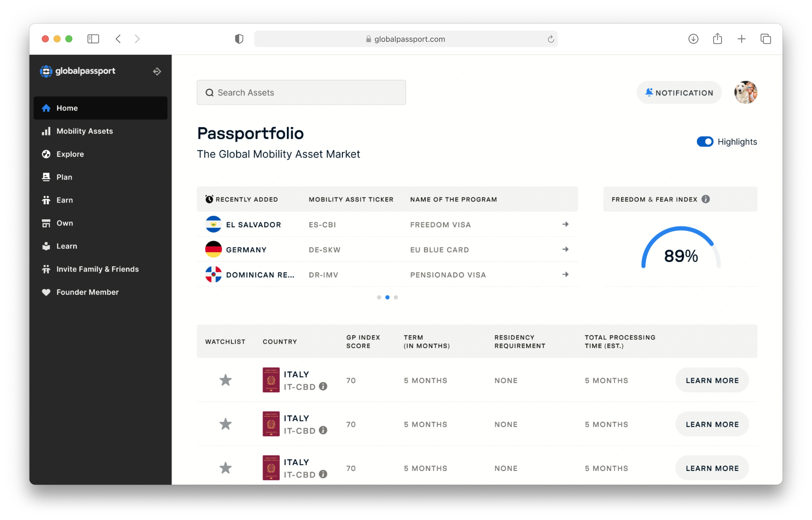Image resolution: width=812 pixels, height=520 pixels.
Task: Click Learn More for the first Italy program
Action: pos(712,380)
